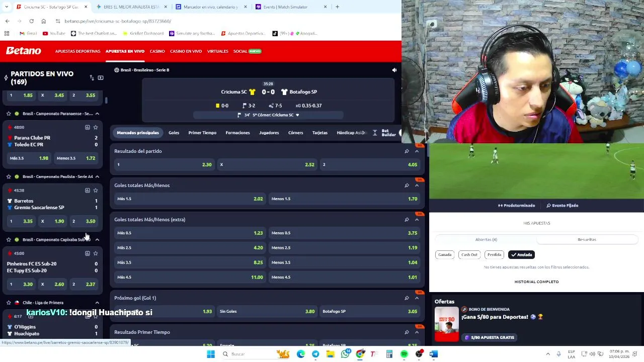Open Telegram from the taskbar
Screen dimensions: 644x362
point(315,354)
